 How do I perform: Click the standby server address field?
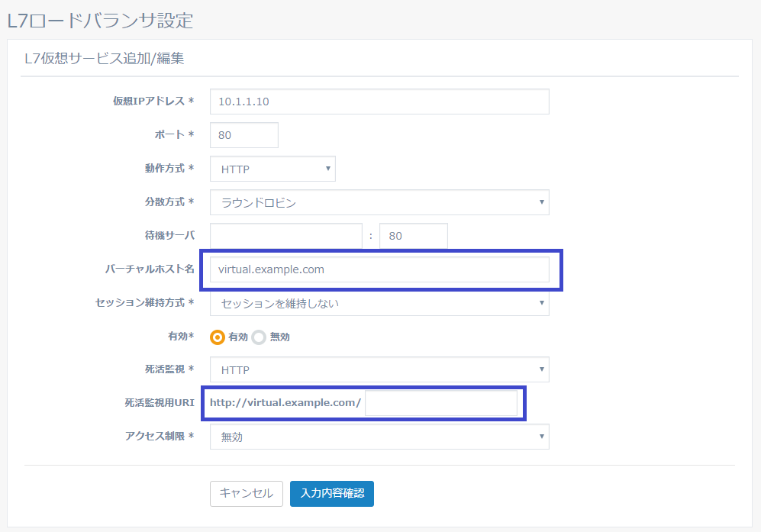(x=285, y=236)
